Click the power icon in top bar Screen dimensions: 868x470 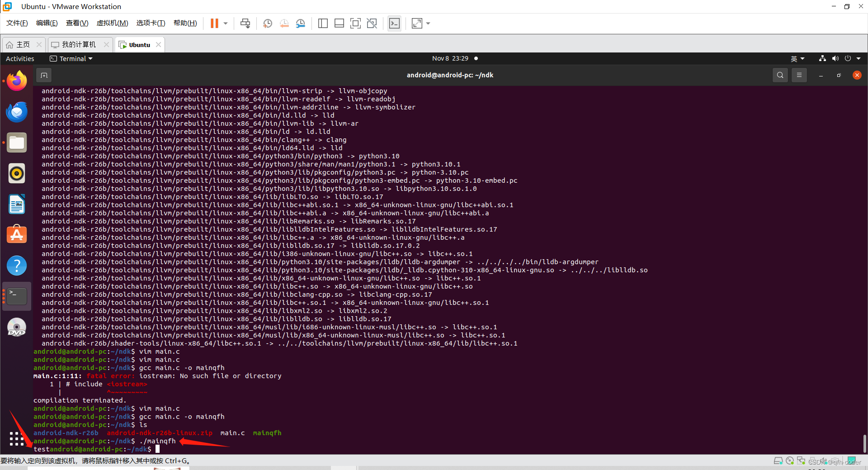point(848,58)
